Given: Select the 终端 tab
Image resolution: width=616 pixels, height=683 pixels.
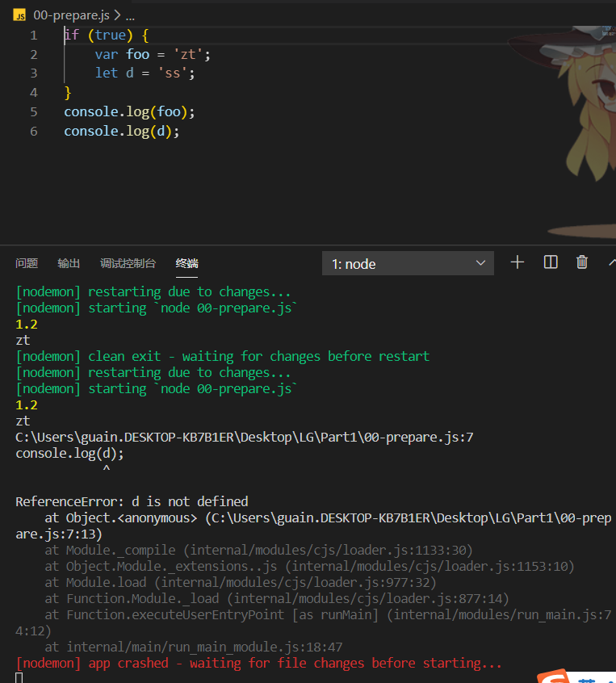Looking at the screenshot, I should tap(186, 263).
